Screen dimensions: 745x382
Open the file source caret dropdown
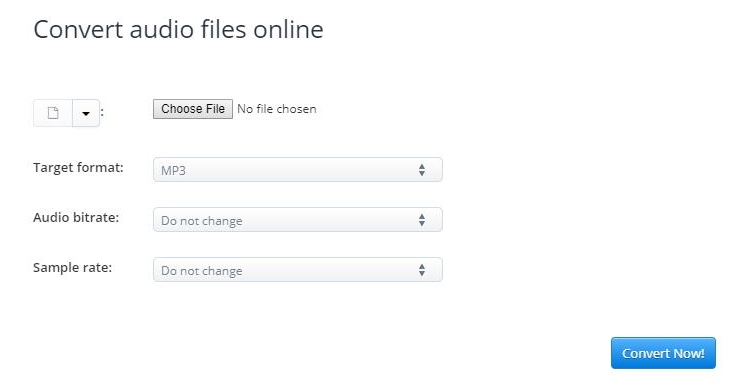pos(86,113)
